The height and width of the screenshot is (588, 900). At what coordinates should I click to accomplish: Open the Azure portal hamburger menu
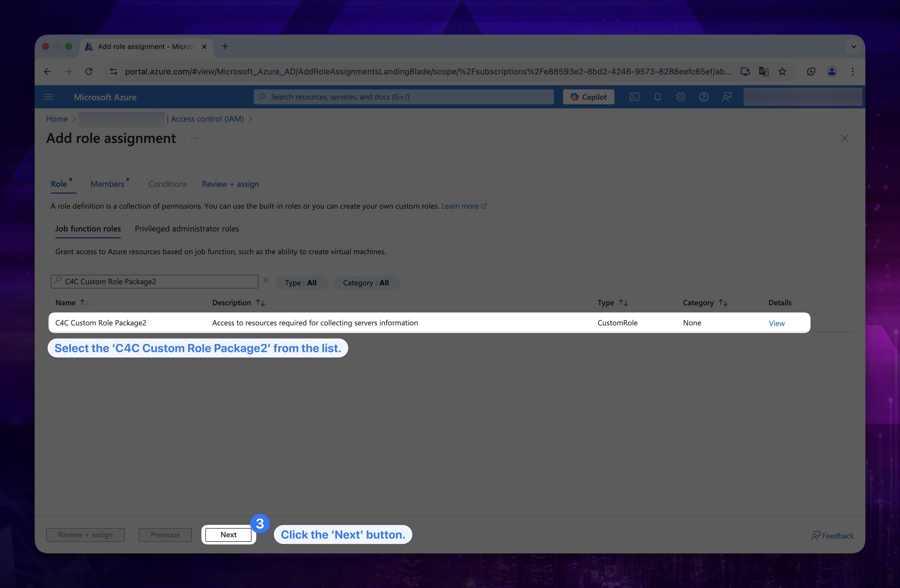click(48, 97)
